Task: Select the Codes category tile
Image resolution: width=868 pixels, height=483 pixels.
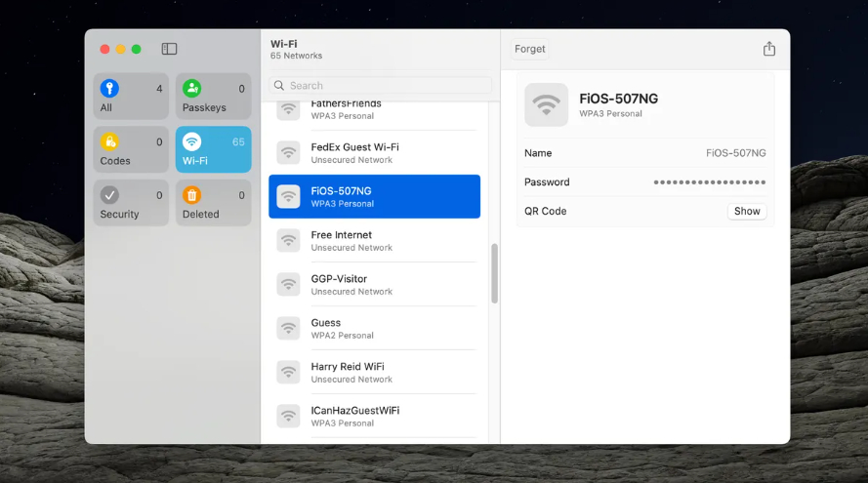Action: (131, 149)
